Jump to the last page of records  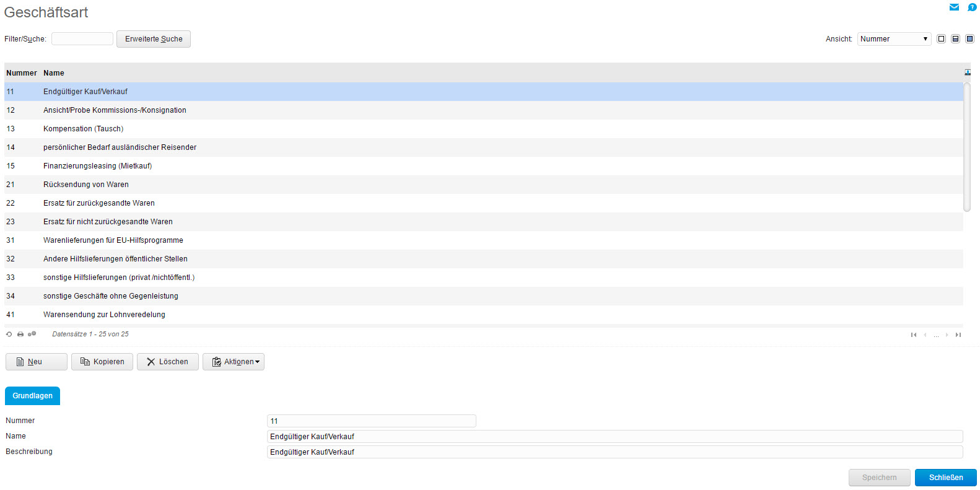tap(958, 335)
